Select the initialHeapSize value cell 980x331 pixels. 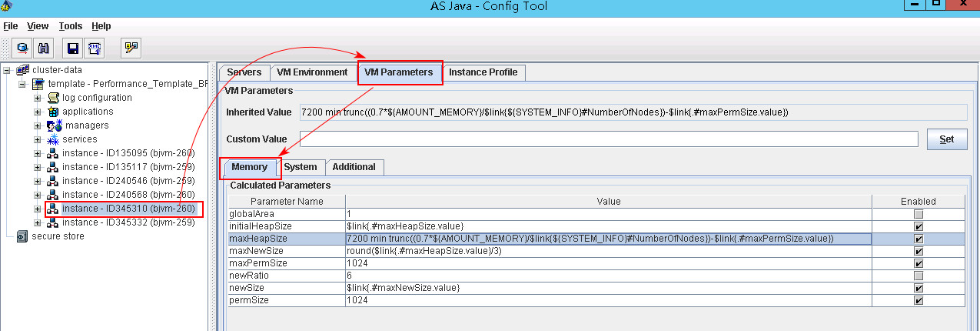tap(608, 226)
